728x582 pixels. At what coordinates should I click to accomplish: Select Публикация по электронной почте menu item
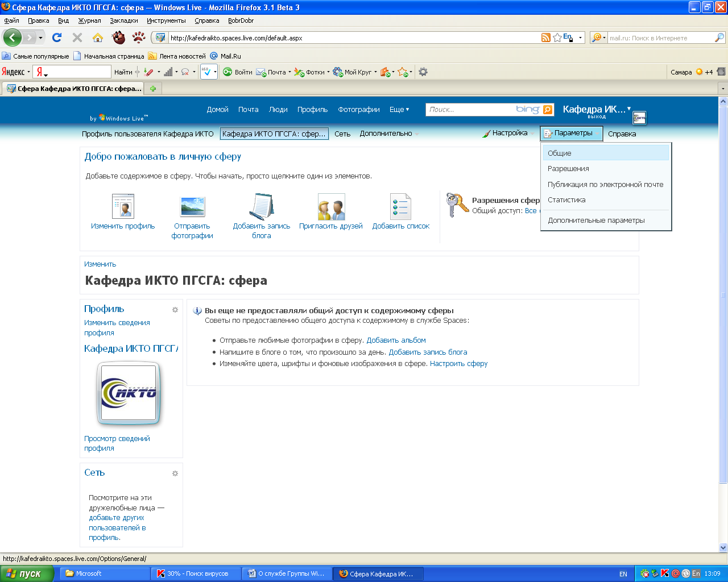tap(606, 184)
